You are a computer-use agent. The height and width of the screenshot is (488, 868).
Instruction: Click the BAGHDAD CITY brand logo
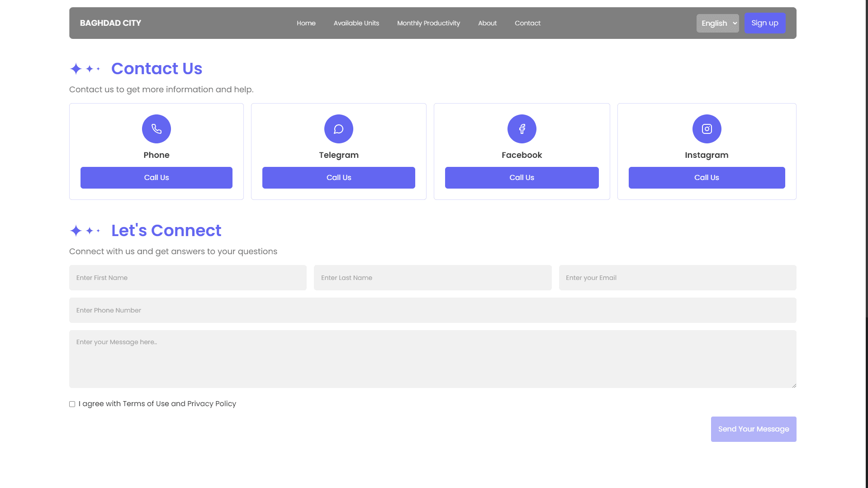click(110, 23)
